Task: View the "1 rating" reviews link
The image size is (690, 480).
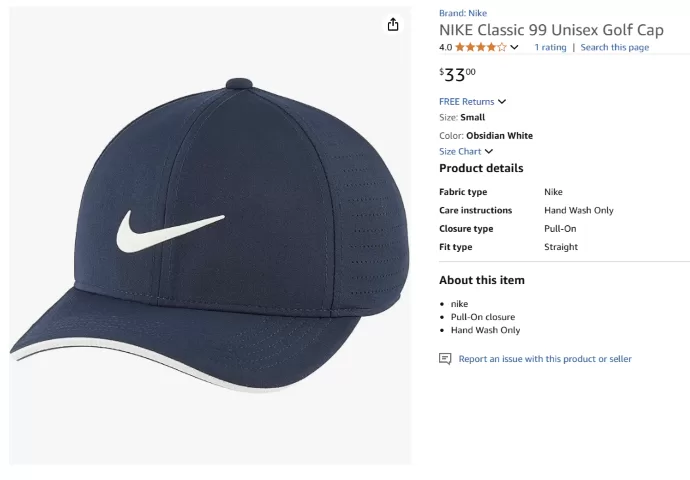Action: pyautogui.click(x=550, y=47)
